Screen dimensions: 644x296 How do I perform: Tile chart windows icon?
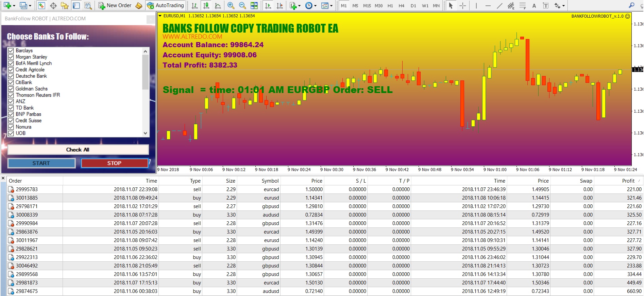[x=254, y=5]
